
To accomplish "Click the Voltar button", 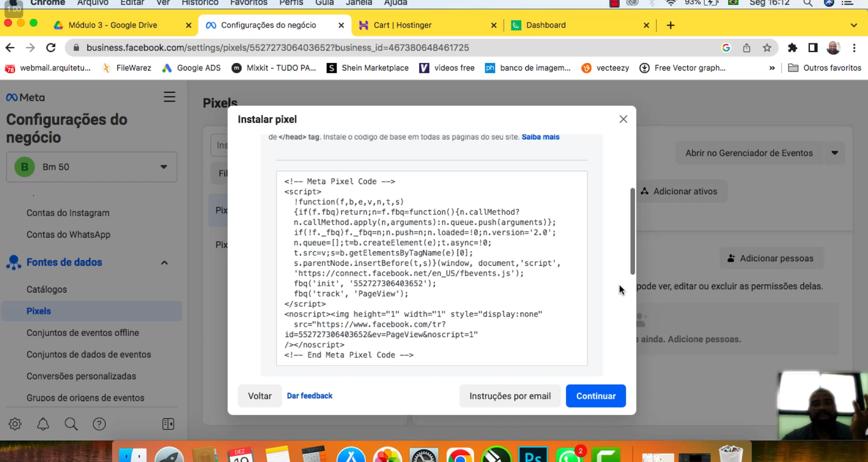I will coord(260,396).
